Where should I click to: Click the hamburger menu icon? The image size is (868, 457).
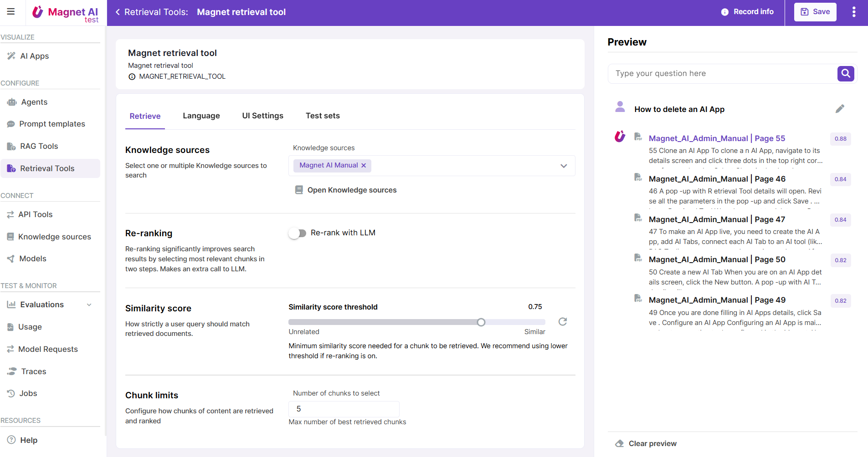click(11, 11)
